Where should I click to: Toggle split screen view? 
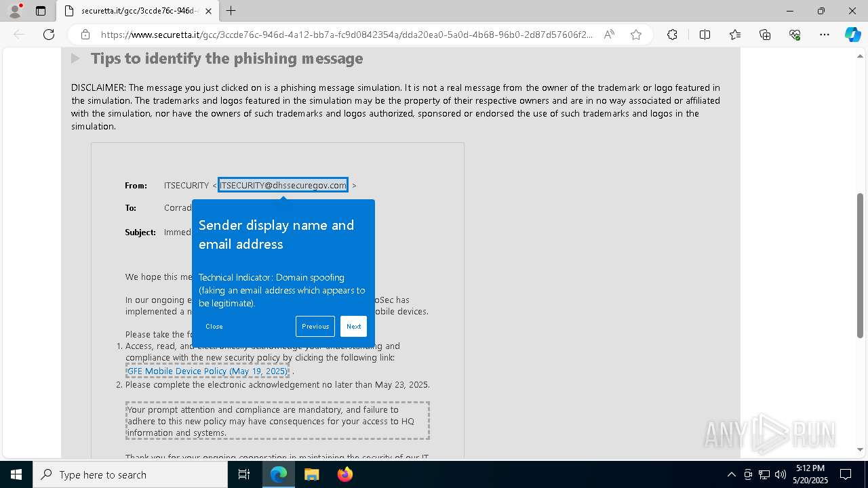(x=705, y=35)
